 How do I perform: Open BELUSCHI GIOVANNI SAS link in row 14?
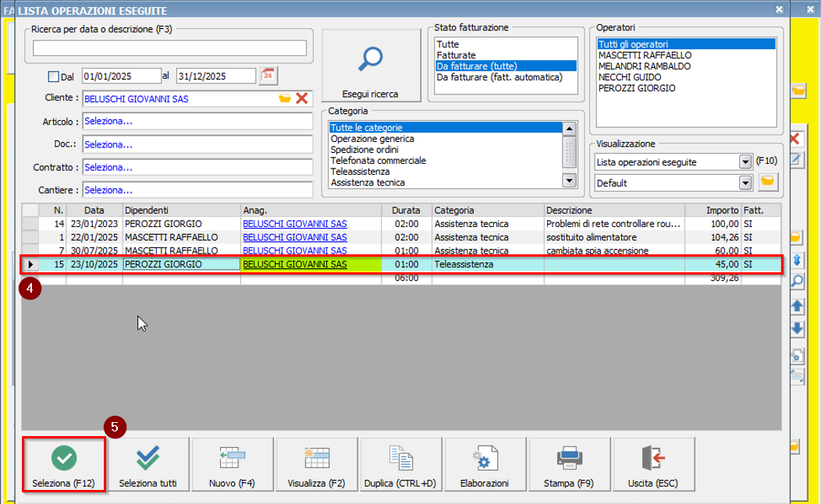[294, 224]
